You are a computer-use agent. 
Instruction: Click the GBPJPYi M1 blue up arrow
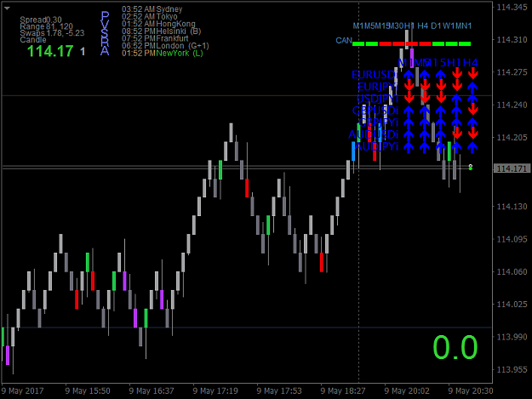(409, 123)
